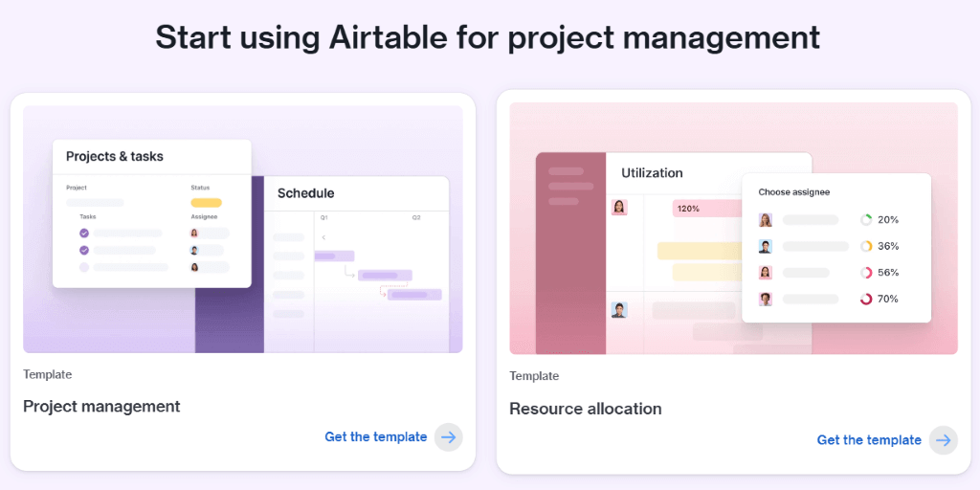Click the Projects & tasks panel title
Screen dimensions: 980x490
pyautogui.click(x=115, y=156)
